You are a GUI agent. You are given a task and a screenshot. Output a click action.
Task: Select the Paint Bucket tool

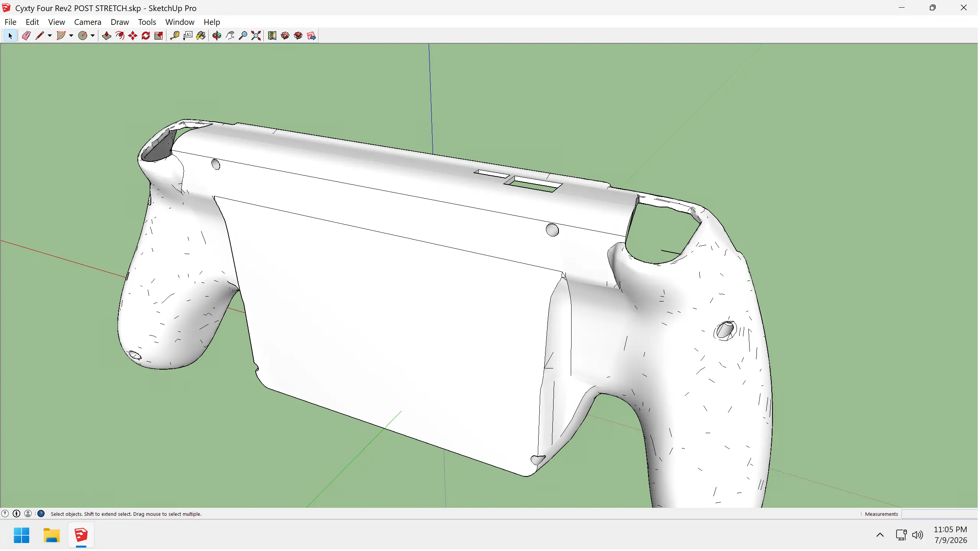pyautogui.click(x=201, y=36)
